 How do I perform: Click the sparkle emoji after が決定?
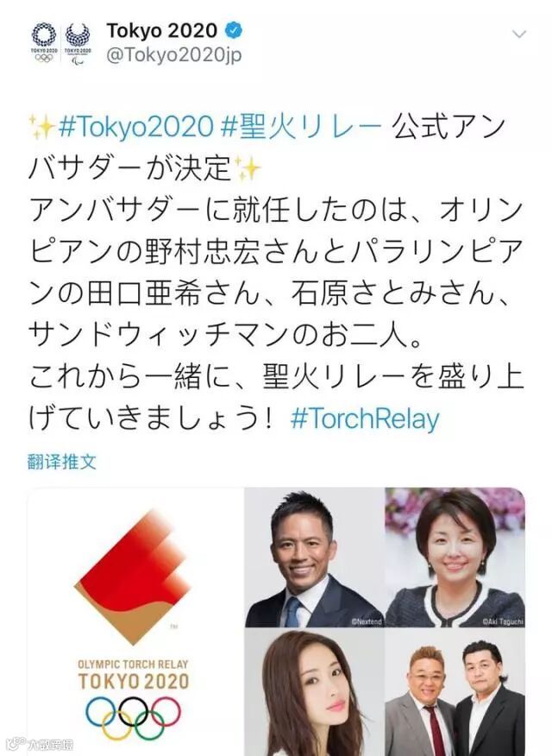248,169
